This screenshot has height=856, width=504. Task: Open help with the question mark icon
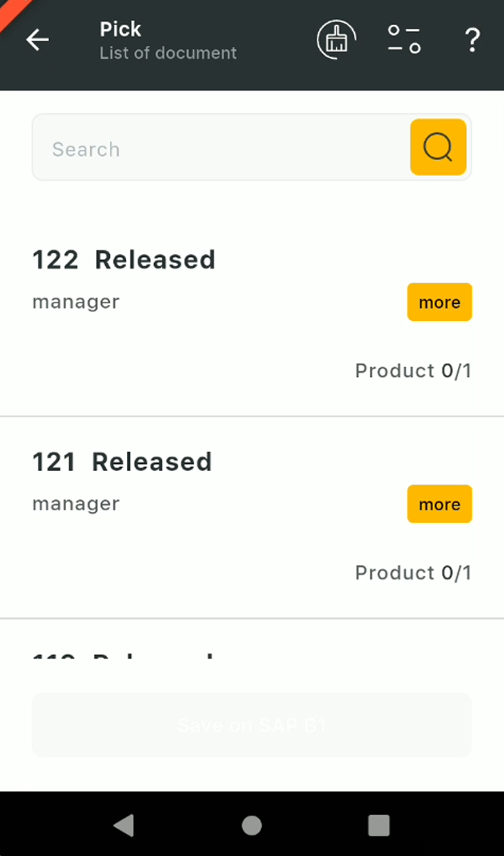(472, 41)
